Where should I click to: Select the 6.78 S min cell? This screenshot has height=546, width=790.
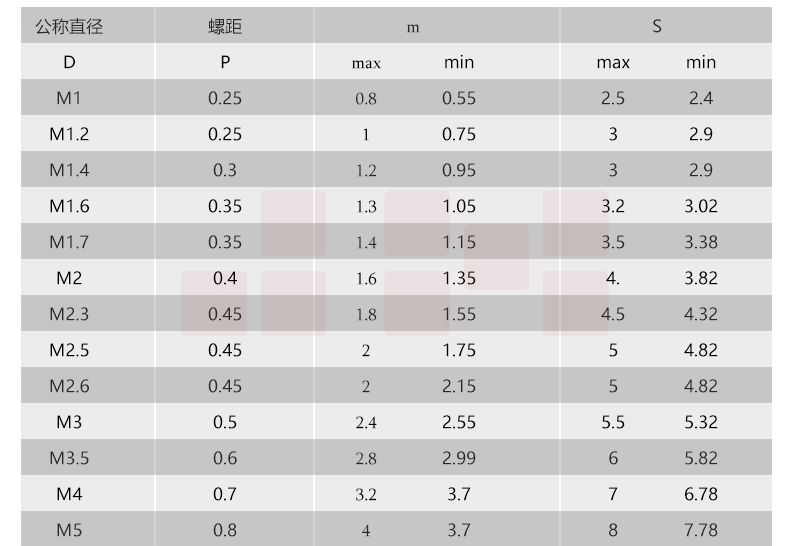coord(701,494)
